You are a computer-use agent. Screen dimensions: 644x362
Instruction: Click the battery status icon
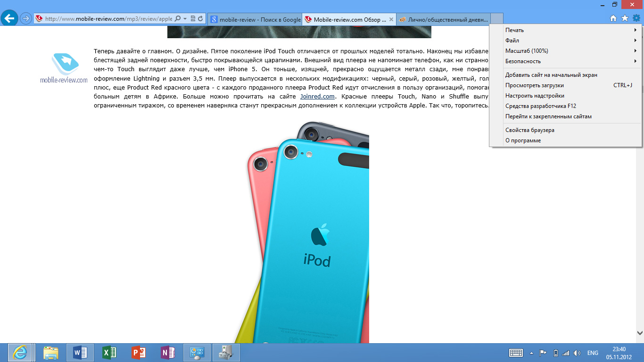click(x=555, y=353)
